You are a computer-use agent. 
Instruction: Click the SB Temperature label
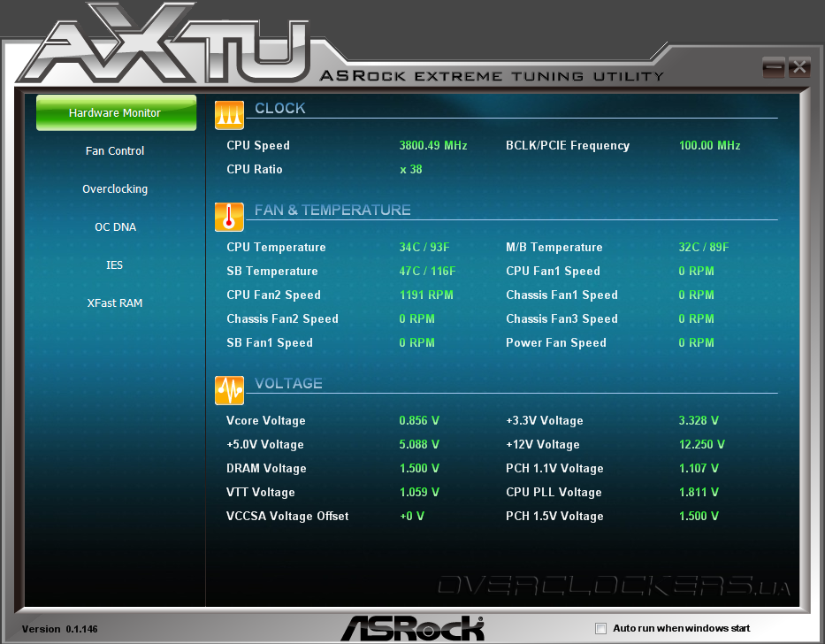tap(272, 271)
